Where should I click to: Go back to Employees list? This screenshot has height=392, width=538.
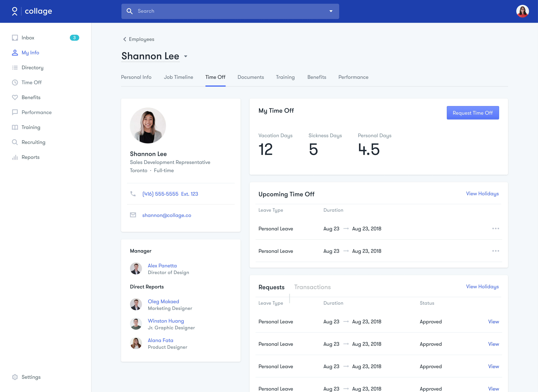coord(139,39)
